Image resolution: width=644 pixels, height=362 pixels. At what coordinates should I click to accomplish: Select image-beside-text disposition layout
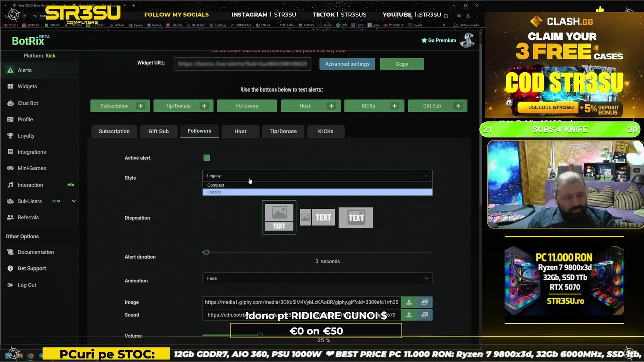[x=317, y=217]
